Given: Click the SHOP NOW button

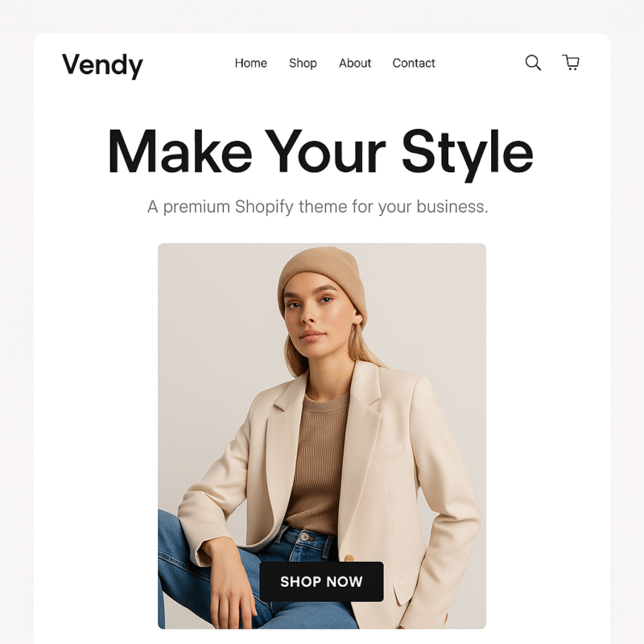Looking at the screenshot, I should (321, 581).
